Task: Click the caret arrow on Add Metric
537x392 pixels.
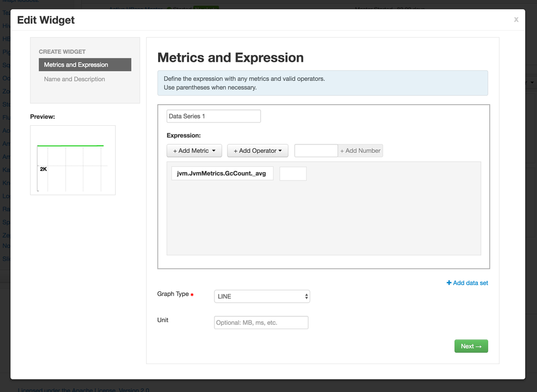Action: [214, 151]
